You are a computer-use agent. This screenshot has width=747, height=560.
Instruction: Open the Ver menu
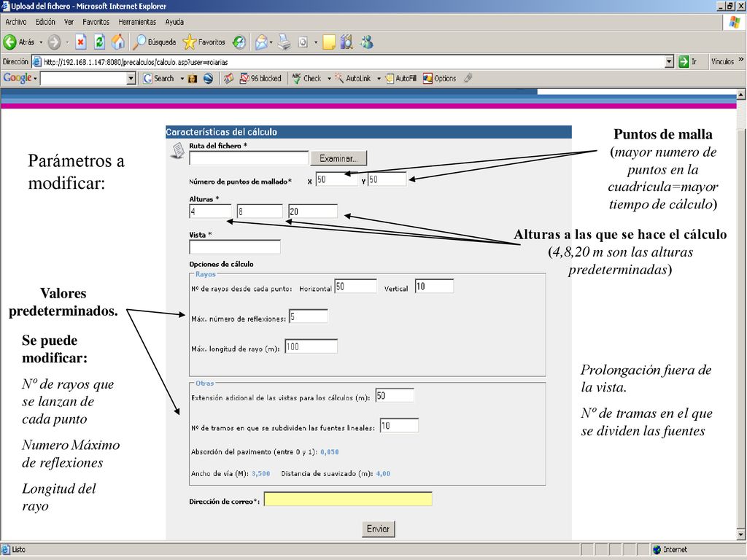69,22
